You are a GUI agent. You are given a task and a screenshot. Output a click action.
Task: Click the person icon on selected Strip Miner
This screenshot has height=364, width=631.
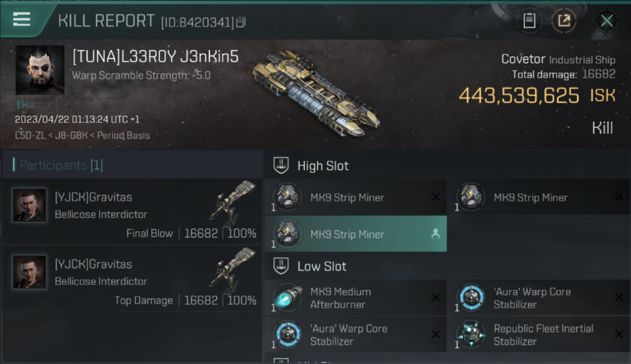(x=435, y=234)
